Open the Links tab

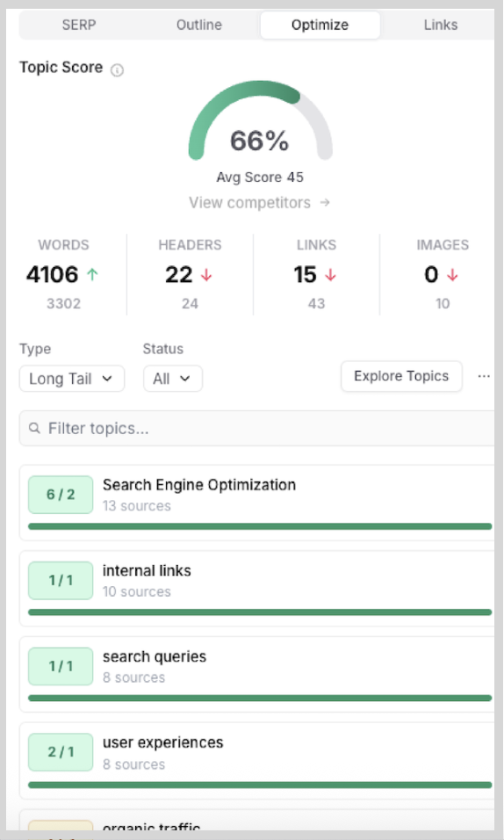tap(439, 25)
